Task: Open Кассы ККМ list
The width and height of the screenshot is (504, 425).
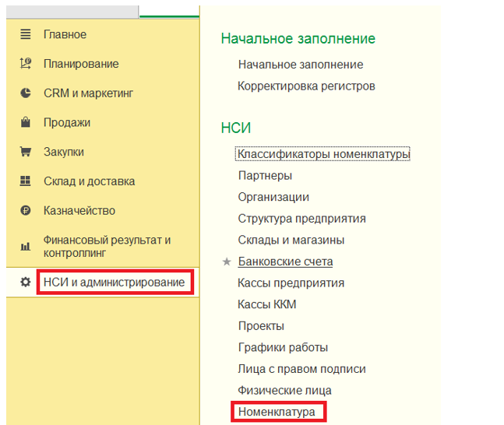Action: pyautogui.click(x=267, y=304)
